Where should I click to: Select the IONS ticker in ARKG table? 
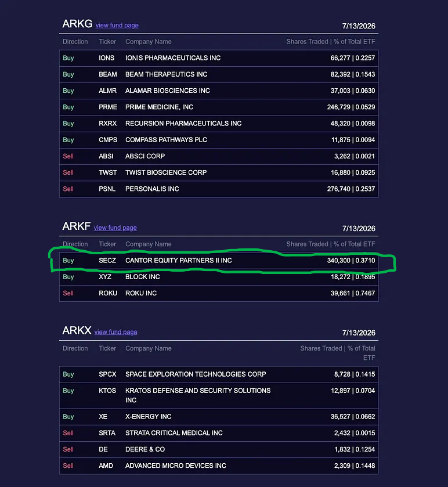click(107, 58)
